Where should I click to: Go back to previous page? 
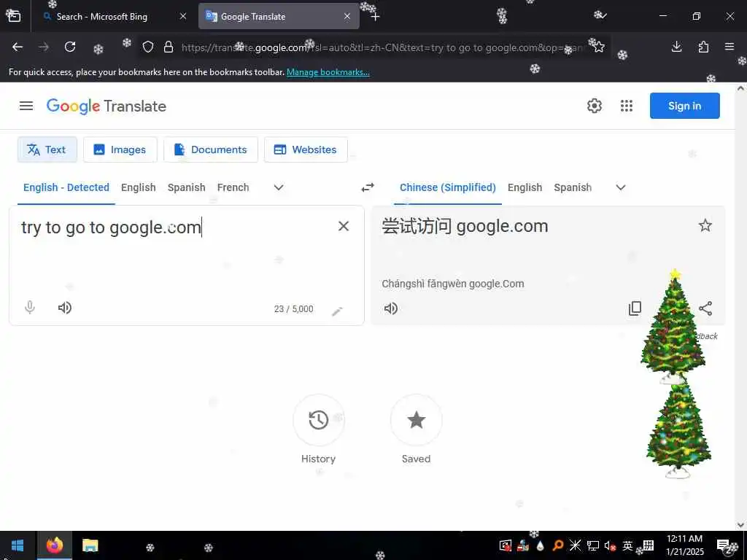(x=18, y=47)
